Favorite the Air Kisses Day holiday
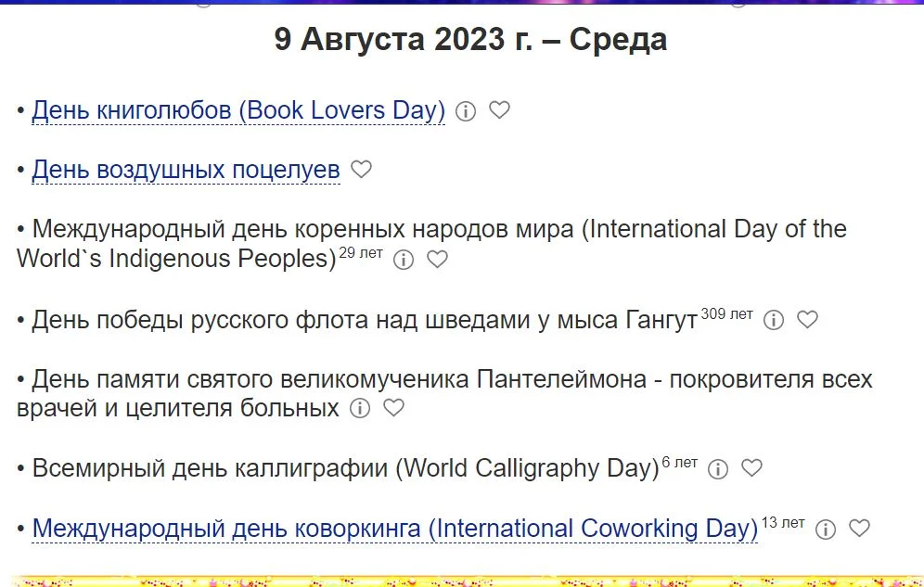This screenshot has height=587, width=924. click(x=361, y=170)
